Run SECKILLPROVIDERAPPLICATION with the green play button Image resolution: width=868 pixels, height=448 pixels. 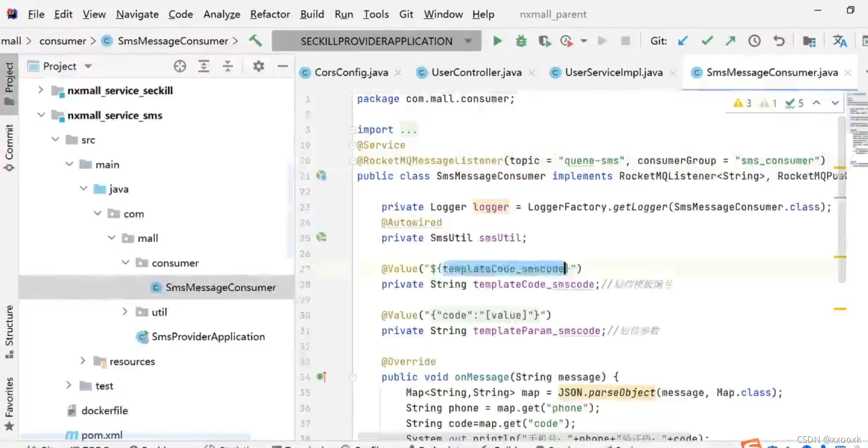(x=497, y=41)
